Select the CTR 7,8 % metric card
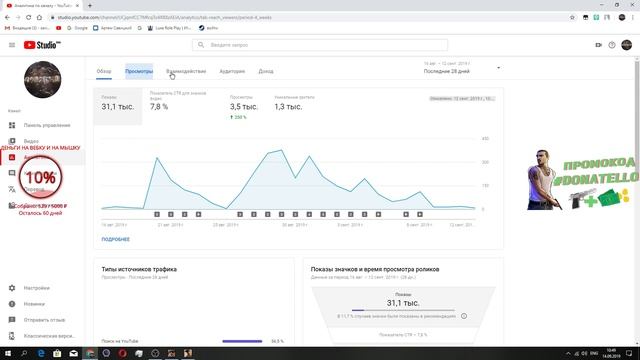 (x=182, y=106)
